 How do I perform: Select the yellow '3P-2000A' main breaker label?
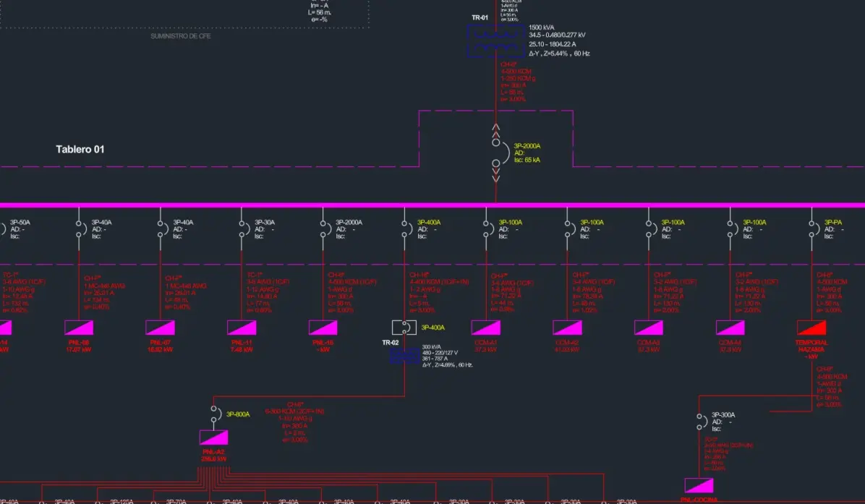pyautogui.click(x=527, y=146)
